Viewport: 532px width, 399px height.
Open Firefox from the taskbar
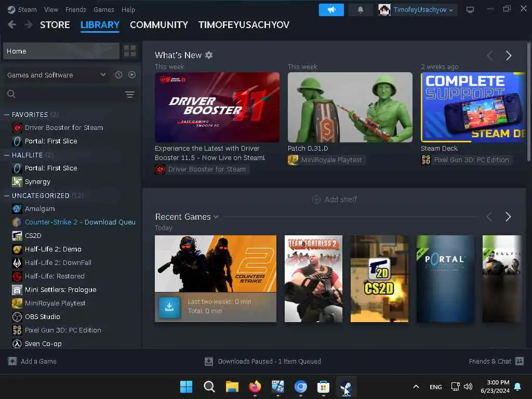[255, 387]
